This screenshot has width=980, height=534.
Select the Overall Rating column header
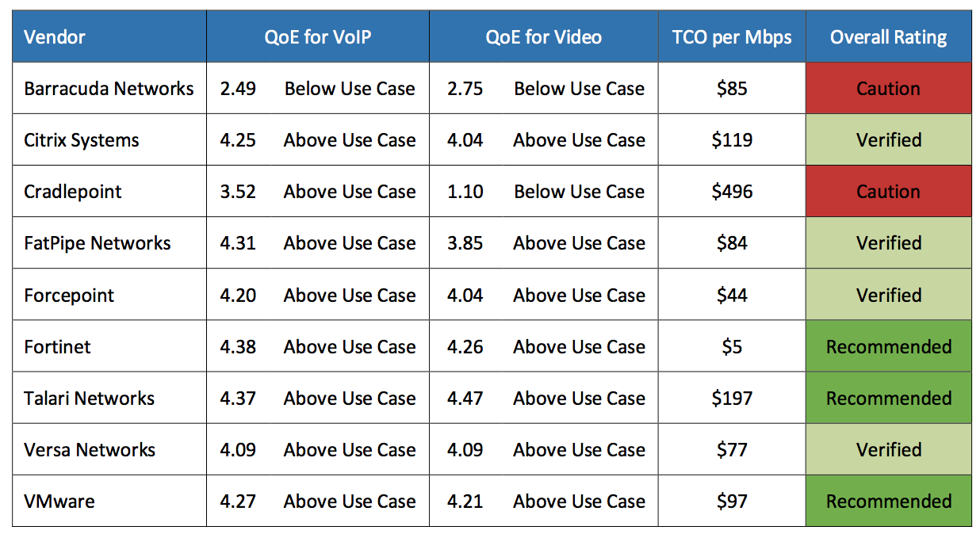(888, 37)
